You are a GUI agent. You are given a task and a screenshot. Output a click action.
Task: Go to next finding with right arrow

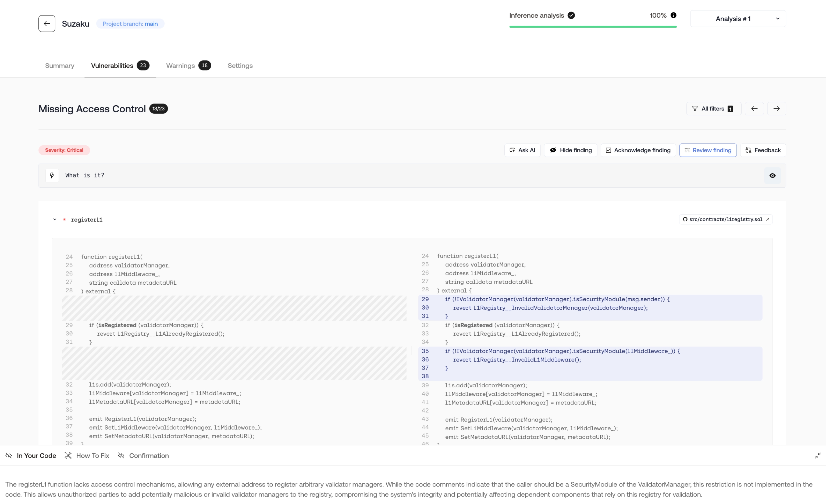tap(776, 109)
